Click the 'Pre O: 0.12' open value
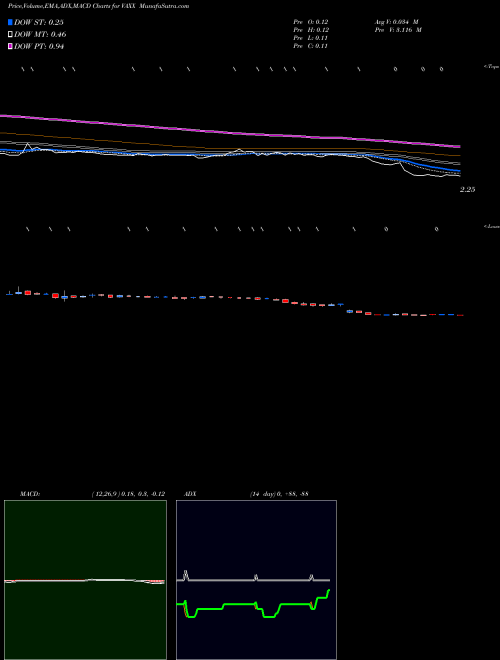 (x=311, y=22)
